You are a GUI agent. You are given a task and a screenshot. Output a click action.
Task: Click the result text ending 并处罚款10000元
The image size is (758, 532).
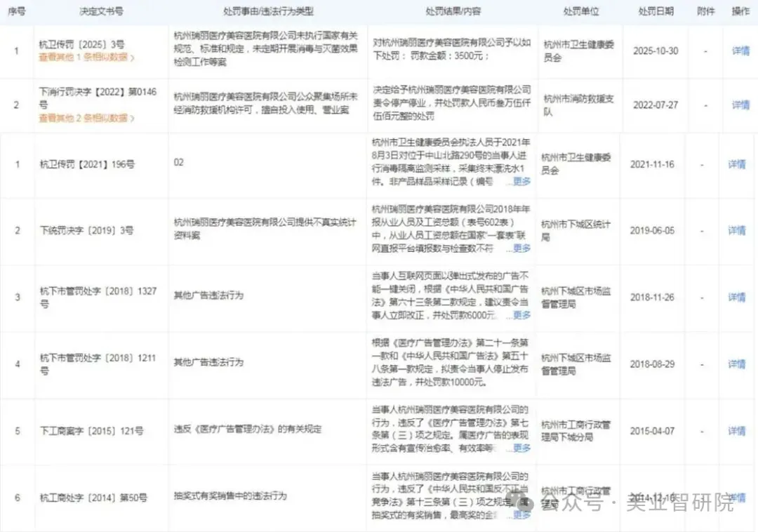pos(450,362)
